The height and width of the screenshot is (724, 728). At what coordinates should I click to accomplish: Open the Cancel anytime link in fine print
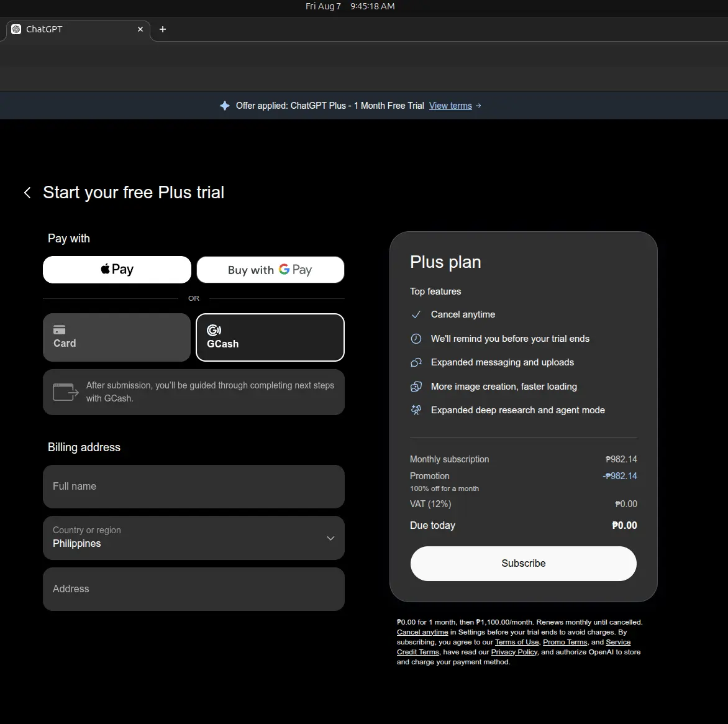(x=422, y=632)
